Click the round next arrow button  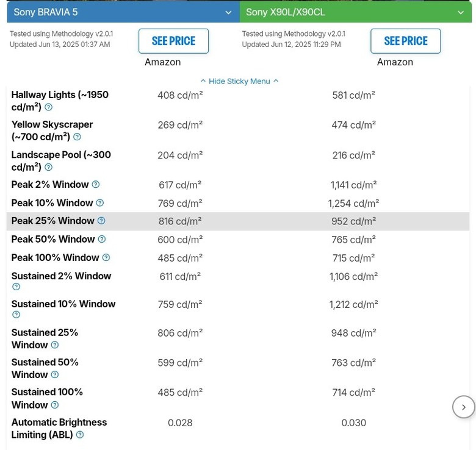463,407
